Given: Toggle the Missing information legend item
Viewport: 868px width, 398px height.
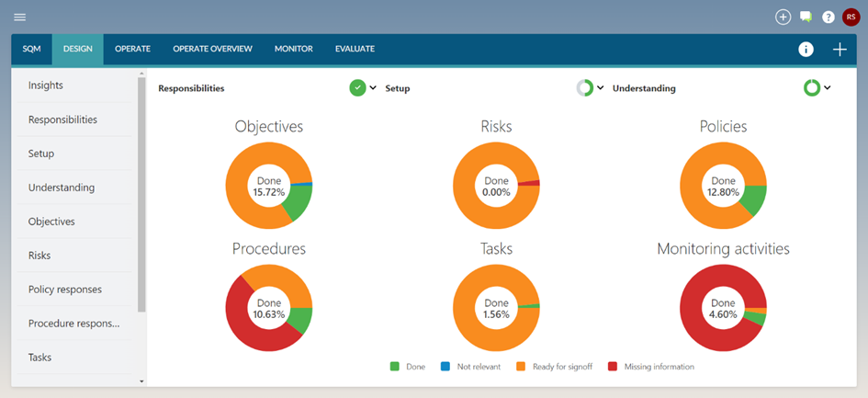Looking at the screenshot, I should pos(650,367).
